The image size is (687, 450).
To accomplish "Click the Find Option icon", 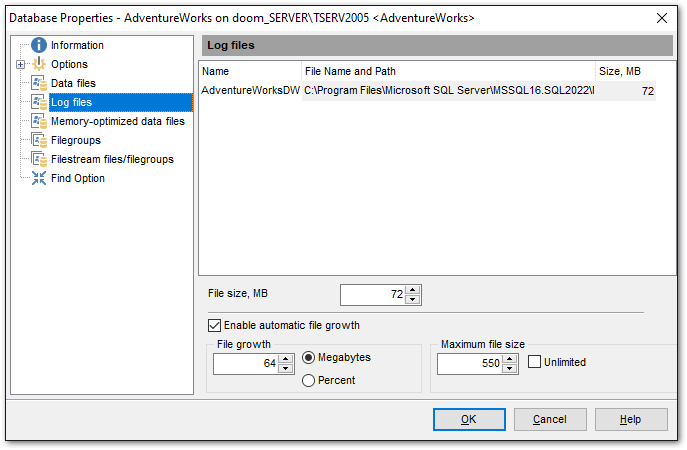I will click(39, 178).
